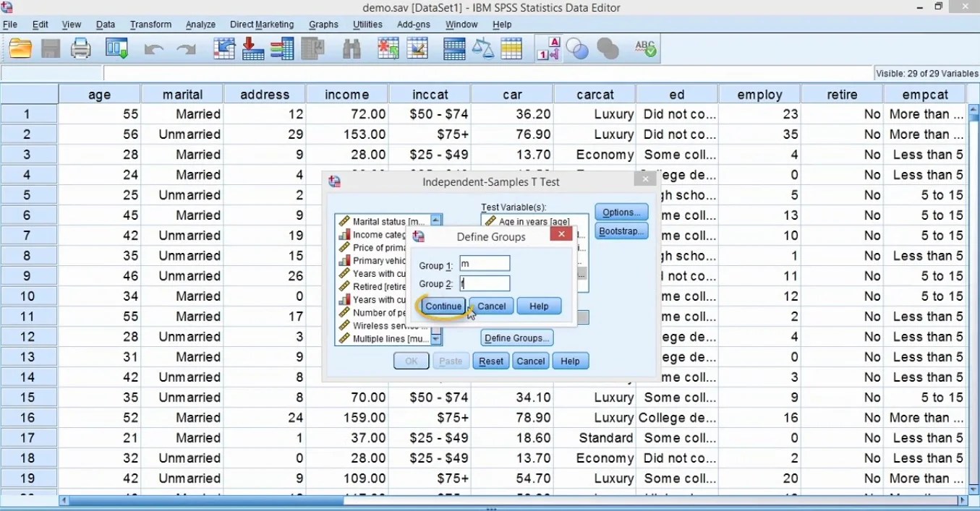Open the Edit menu

click(x=41, y=25)
